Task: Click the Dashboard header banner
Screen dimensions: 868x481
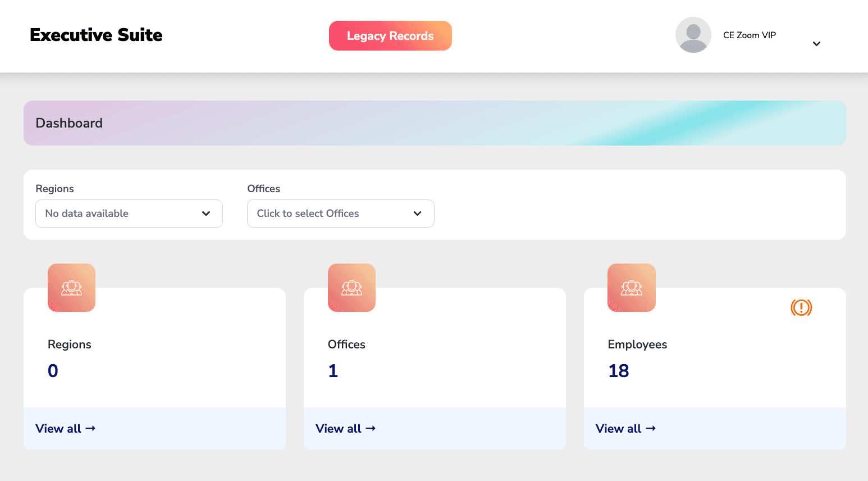Action: click(x=435, y=123)
